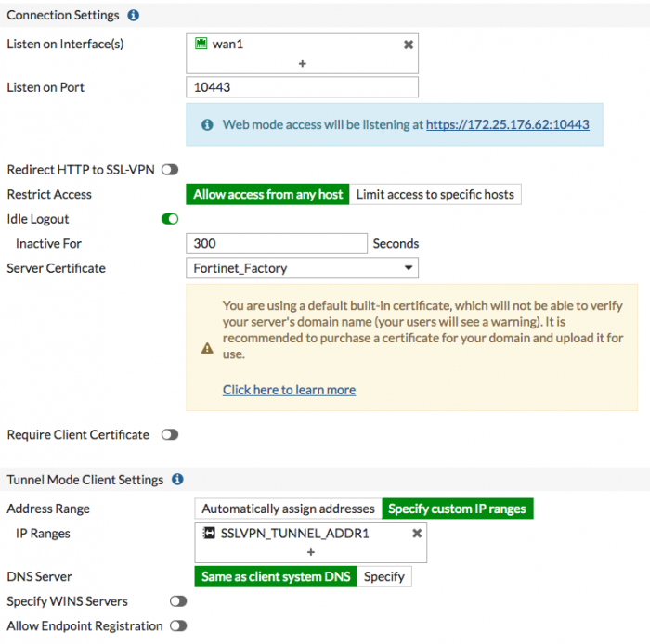Choose Automatically assign addresses option
The width and height of the screenshot is (650, 644).
288,509
